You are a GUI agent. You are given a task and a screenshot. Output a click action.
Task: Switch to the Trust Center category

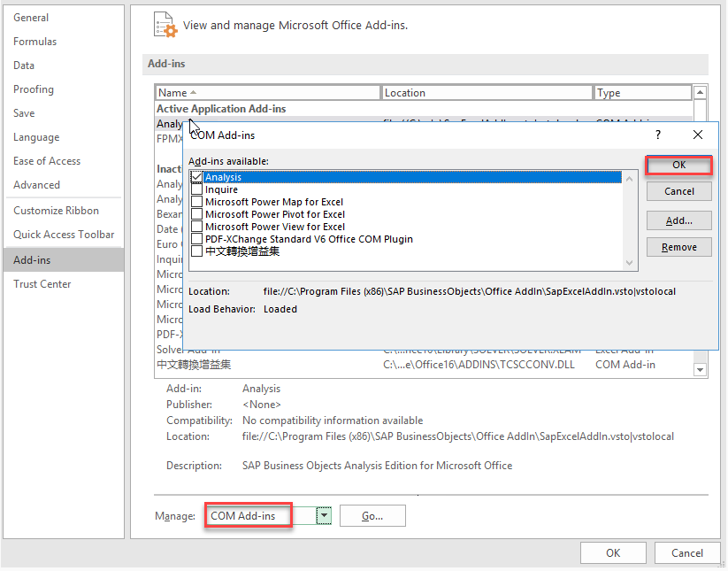42,283
